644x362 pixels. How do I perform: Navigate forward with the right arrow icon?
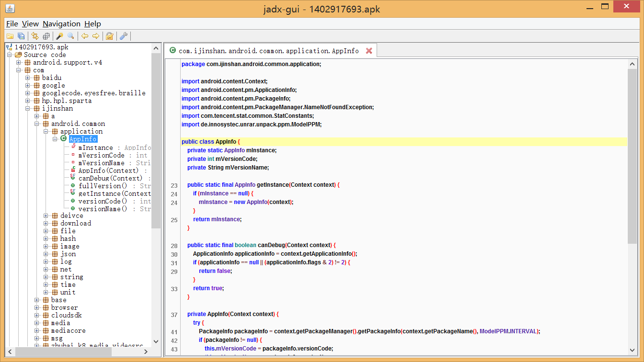click(96, 36)
